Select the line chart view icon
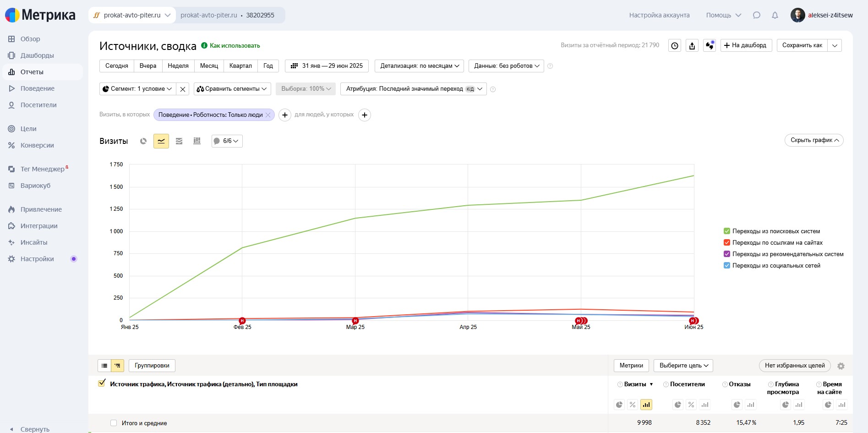Viewport: 868px width, 433px height. tap(161, 141)
